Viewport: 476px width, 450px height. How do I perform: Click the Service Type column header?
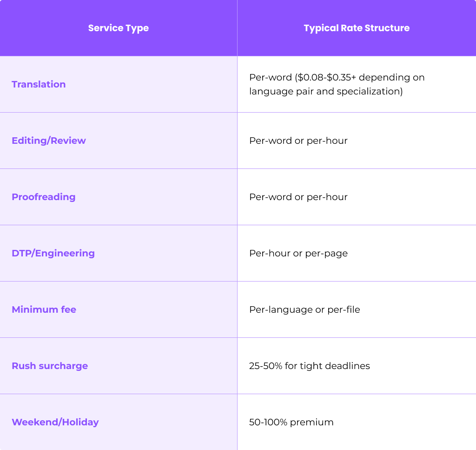pyautogui.click(x=119, y=28)
